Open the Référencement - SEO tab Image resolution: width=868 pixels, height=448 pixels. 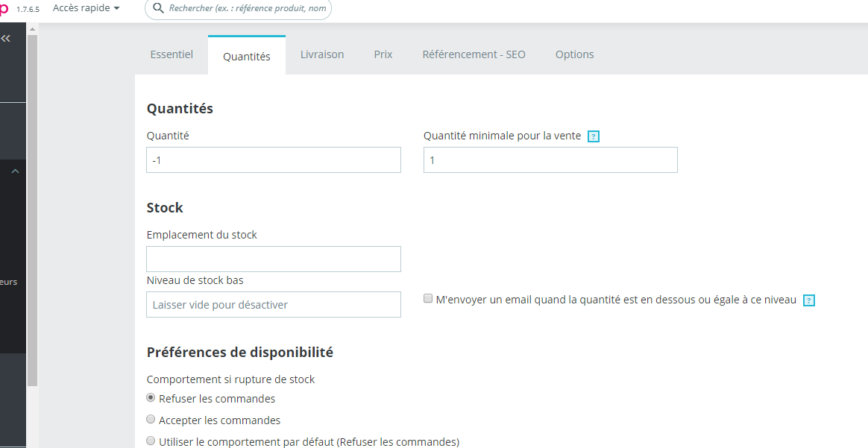tap(474, 54)
